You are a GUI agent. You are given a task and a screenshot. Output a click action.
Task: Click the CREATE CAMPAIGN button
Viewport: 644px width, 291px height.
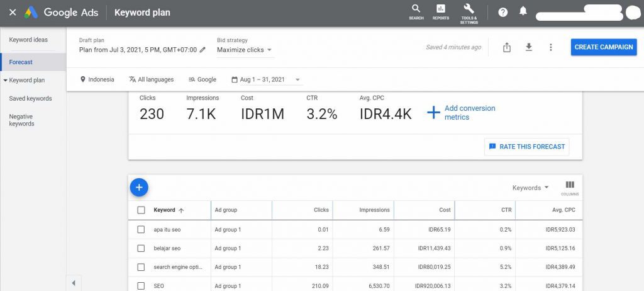tap(604, 47)
